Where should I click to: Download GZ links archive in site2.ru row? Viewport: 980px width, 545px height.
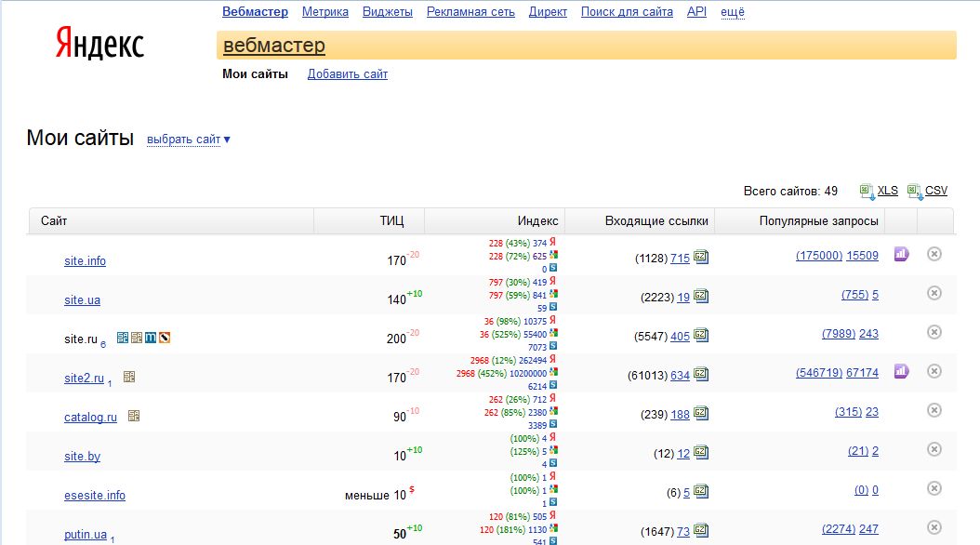pyautogui.click(x=701, y=375)
